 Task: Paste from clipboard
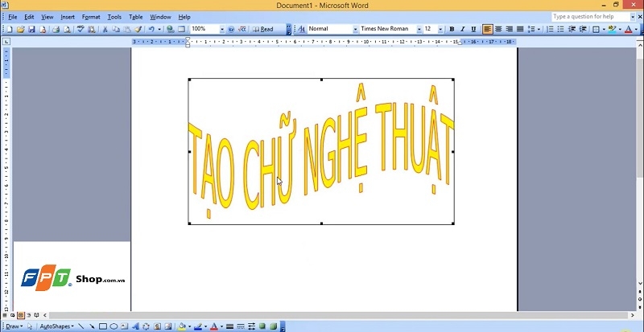click(x=127, y=29)
